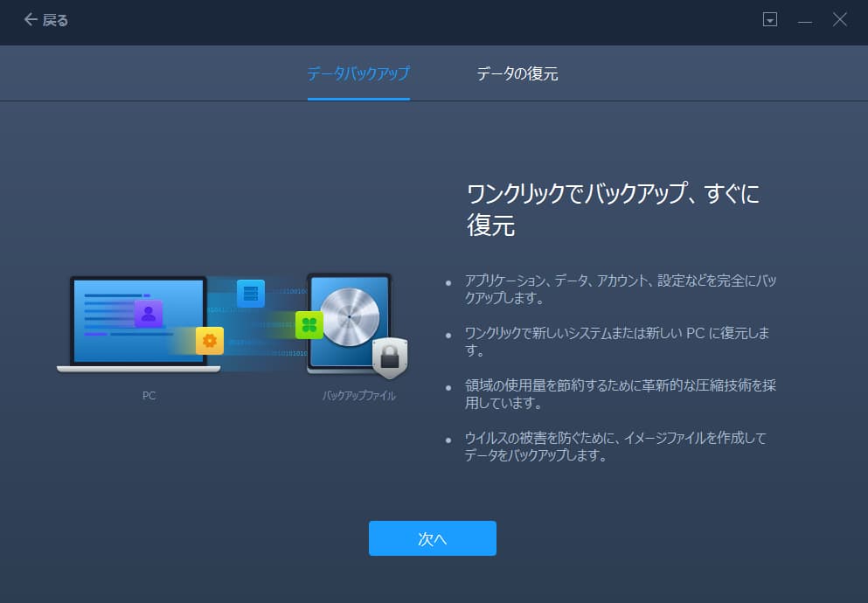Go back with the 戻る arrow
The height and width of the screenshot is (603, 868).
[x=45, y=20]
